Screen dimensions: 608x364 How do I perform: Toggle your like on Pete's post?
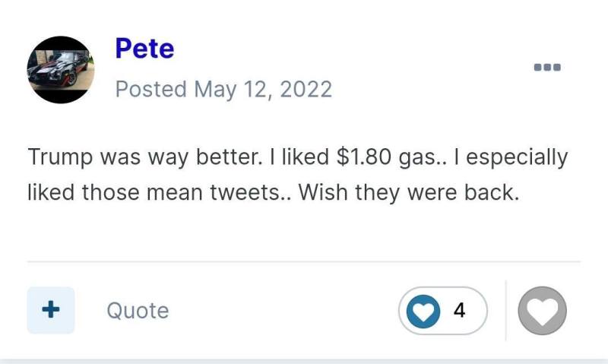click(x=542, y=311)
